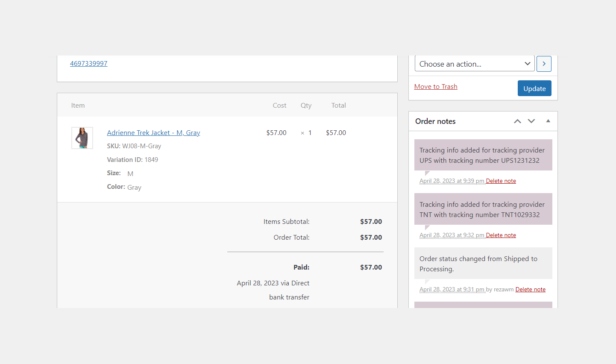The width and height of the screenshot is (616, 364).
Task: Click the Total column header
Action: pos(339,106)
